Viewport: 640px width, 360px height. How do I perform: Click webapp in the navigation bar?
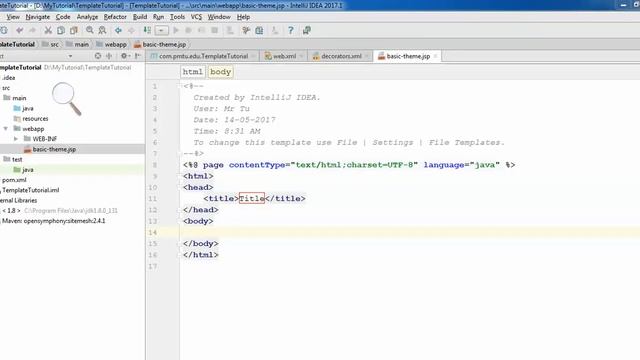(x=111, y=44)
